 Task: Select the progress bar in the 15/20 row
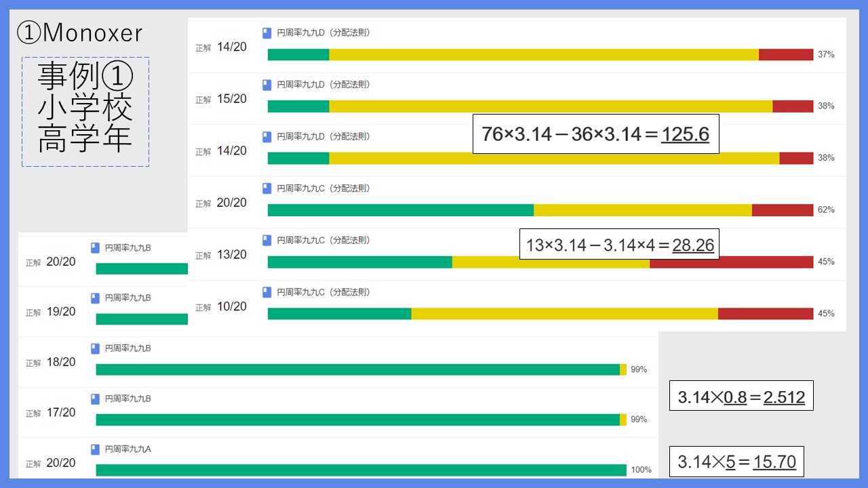(x=540, y=106)
